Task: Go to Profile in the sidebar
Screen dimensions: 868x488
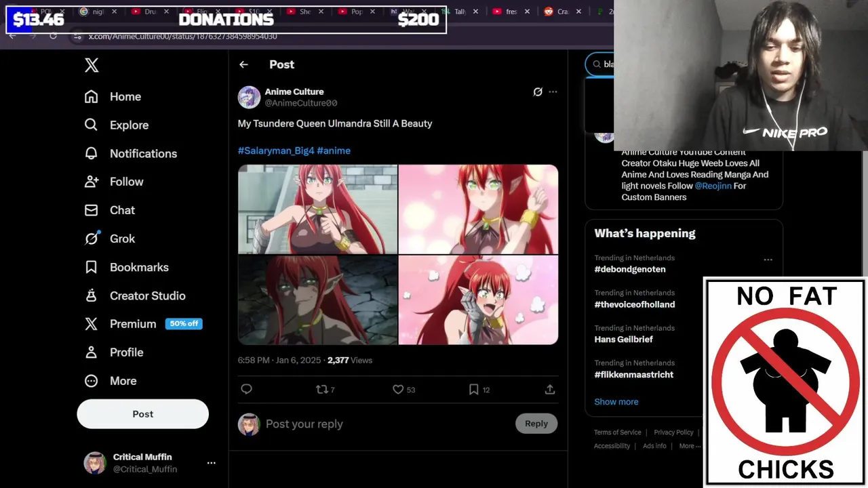Action: tap(114, 352)
